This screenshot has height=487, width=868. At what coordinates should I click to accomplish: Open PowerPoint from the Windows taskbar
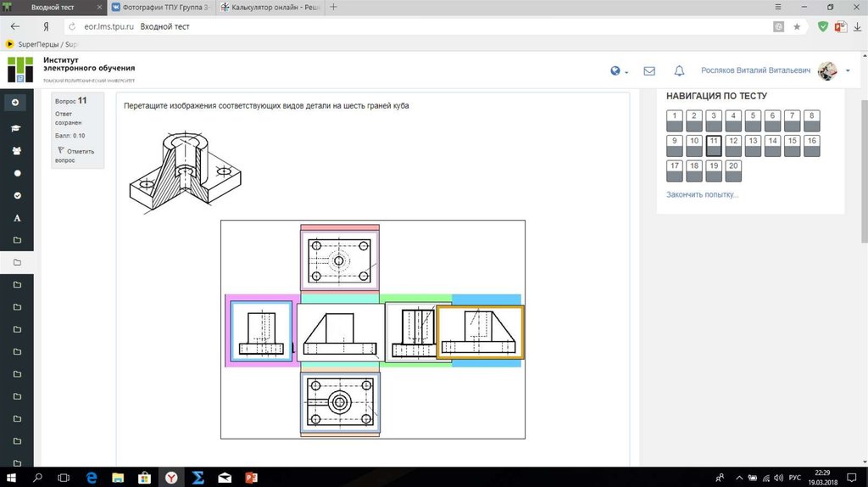(x=250, y=478)
